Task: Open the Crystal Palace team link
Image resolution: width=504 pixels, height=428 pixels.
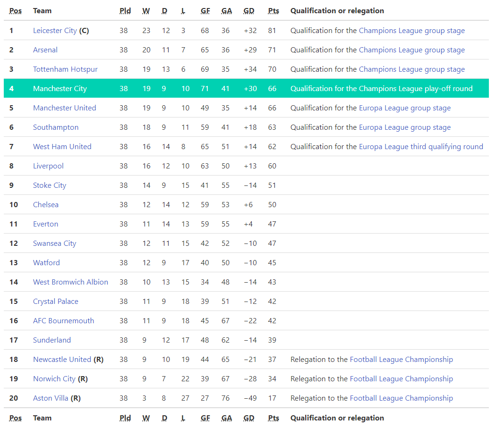Action: tap(56, 301)
